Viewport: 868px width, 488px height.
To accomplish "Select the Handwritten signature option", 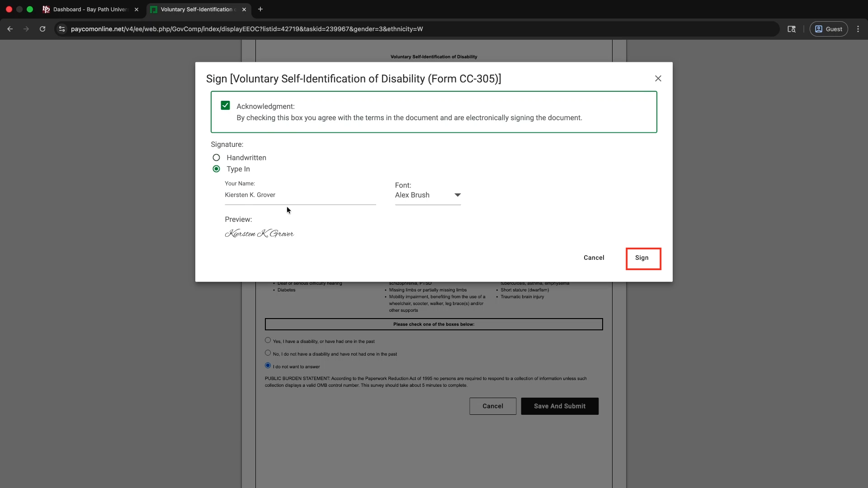I will (x=217, y=158).
